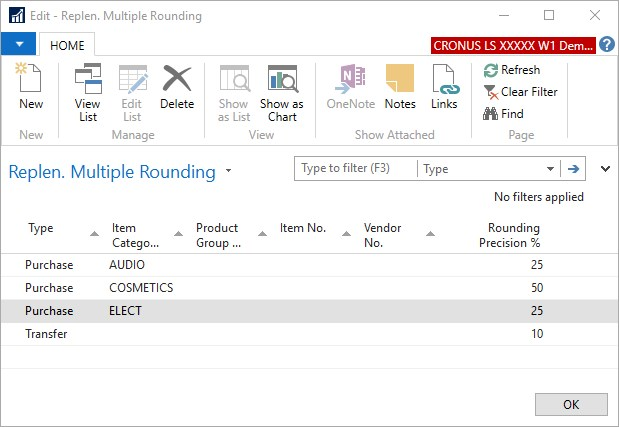Click the OK button
The width and height of the screenshot is (619, 427).
571,404
